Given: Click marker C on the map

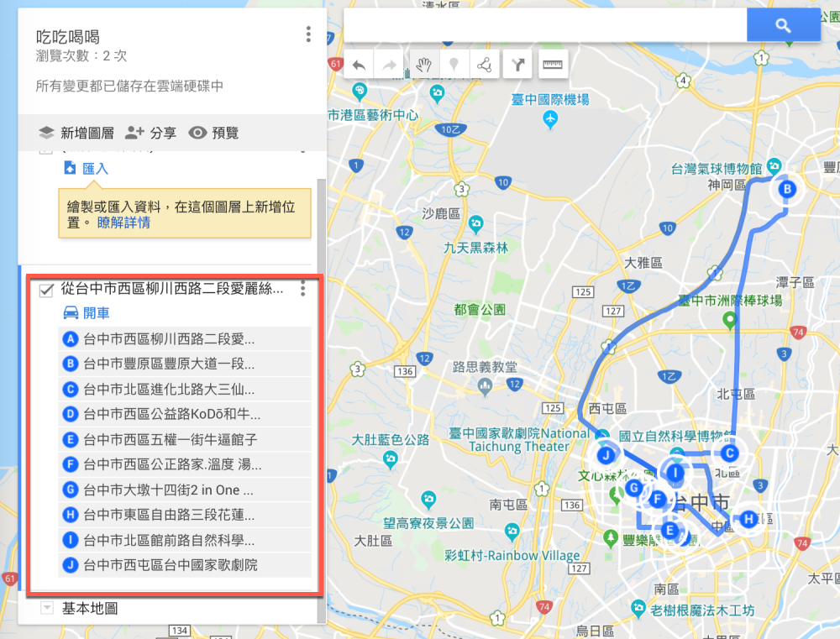Looking at the screenshot, I should [729, 453].
